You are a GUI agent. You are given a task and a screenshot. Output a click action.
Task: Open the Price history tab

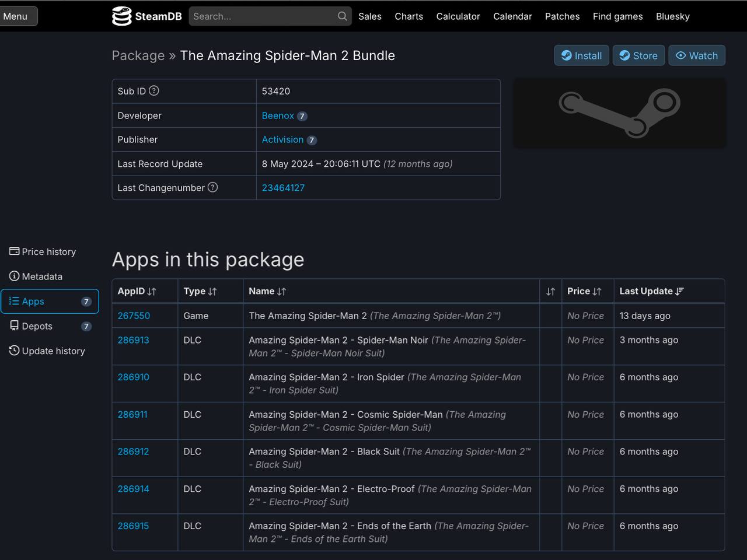point(50,251)
